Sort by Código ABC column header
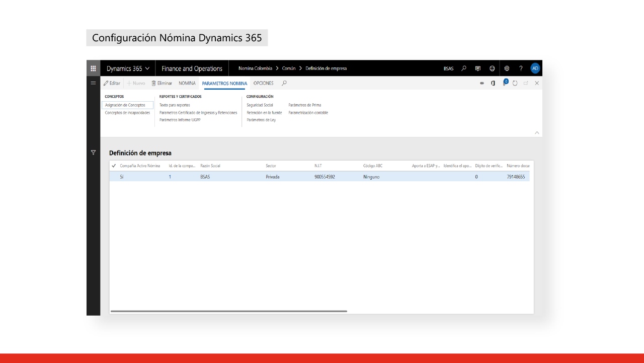Viewport: 644px width, 363px height. 373,166
